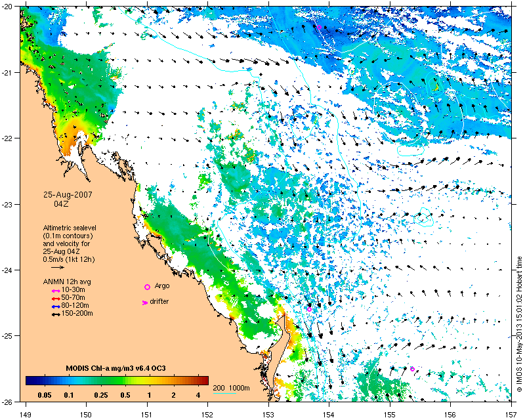Click the drifter legend label
The width and height of the screenshot is (525, 420).
pyautogui.click(x=159, y=301)
